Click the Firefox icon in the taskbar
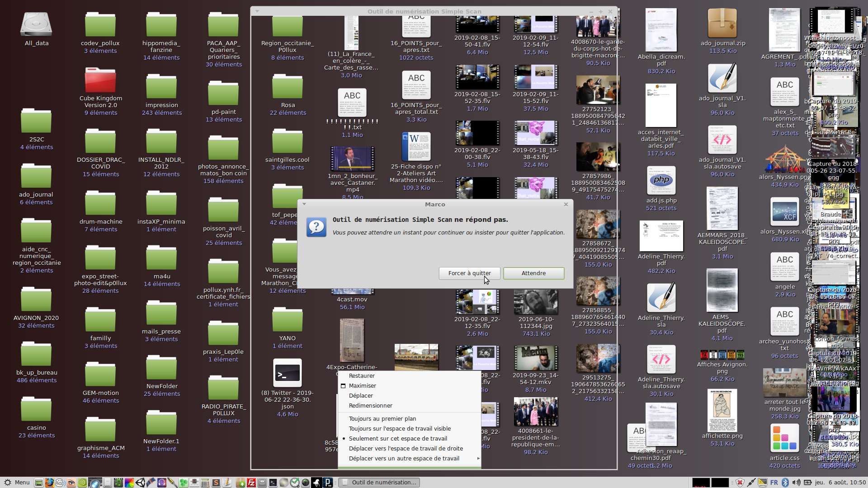Screen dimensions: 868x488 click(49, 483)
